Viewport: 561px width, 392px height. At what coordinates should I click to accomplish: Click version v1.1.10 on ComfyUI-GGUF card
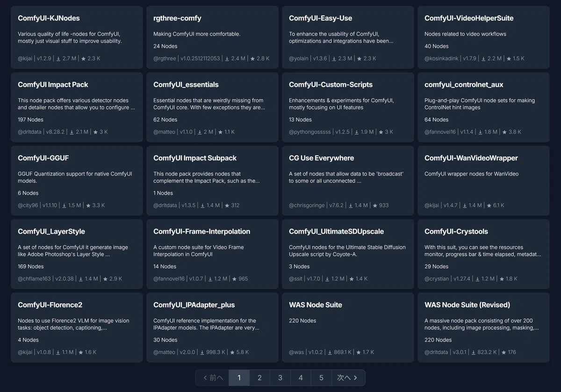[50, 206]
